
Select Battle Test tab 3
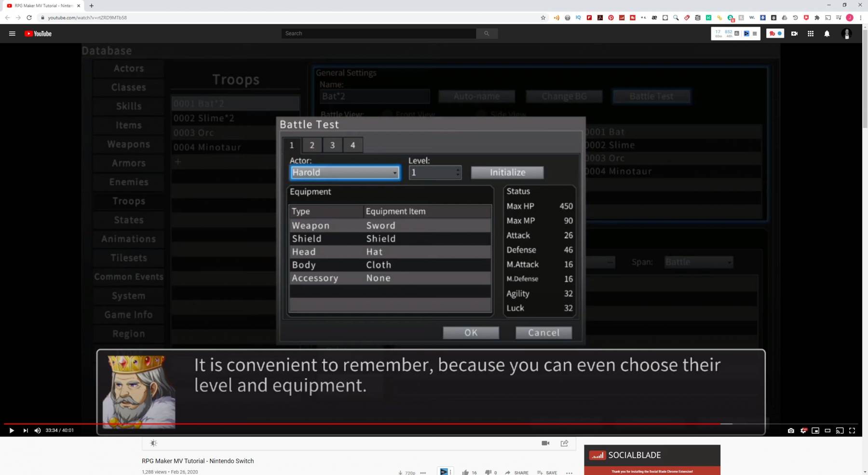tap(332, 145)
